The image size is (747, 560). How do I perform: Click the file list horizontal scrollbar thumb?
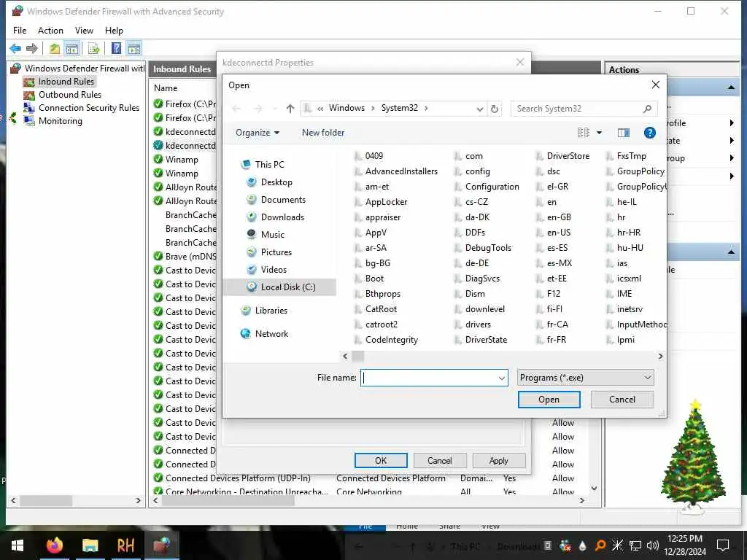tap(357, 356)
